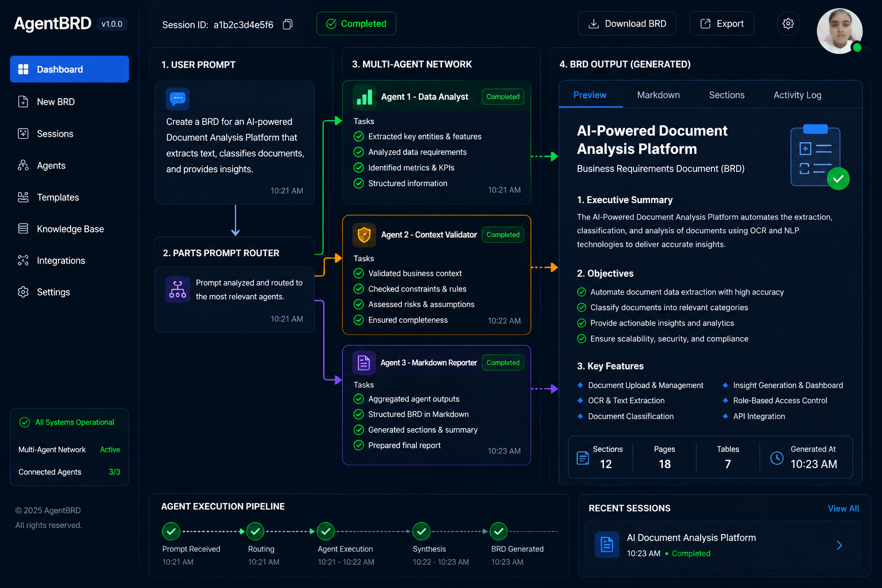Click the Templates icon in the sidebar
This screenshot has height=588, width=882.
coord(24,197)
